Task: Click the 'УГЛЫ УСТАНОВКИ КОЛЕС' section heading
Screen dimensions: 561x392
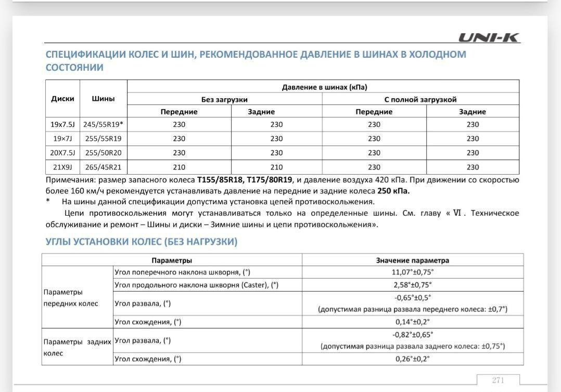Action: tap(142, 242)
